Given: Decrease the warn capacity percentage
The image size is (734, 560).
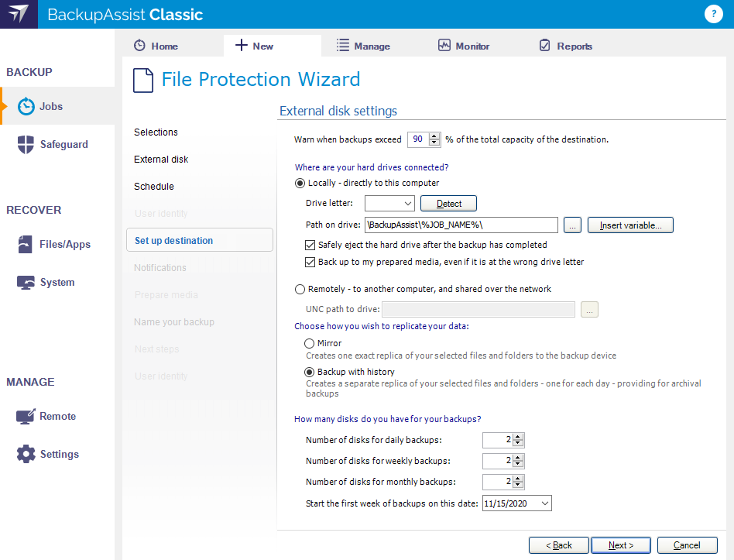Looking at the screenshot, I should point(434,143).
